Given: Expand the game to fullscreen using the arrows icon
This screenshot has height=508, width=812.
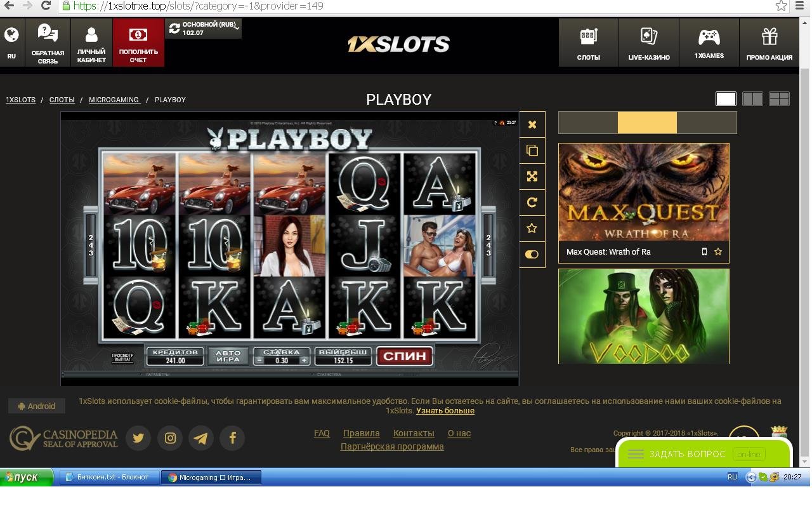Looking at the screenshot, I should (x=532, y=177).
